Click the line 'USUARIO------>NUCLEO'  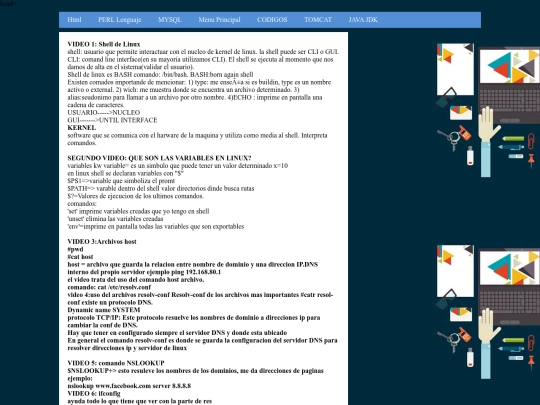click(x=104, y=113)
